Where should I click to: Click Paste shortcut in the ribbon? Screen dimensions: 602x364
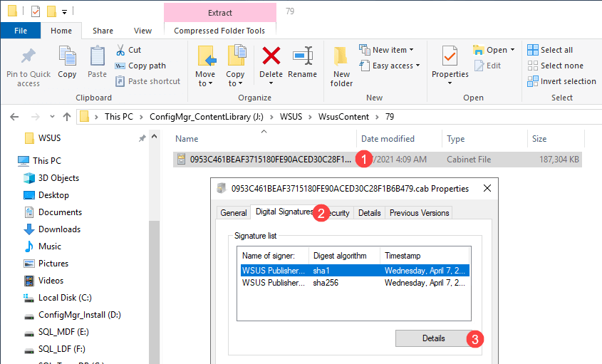[147, 81]
